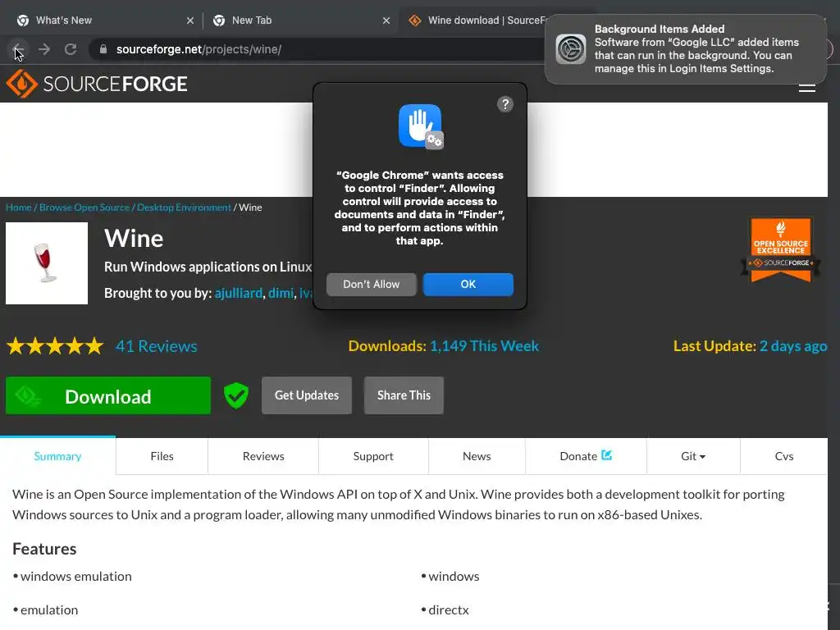Close the New Tab tab

(x=386, y=21)
